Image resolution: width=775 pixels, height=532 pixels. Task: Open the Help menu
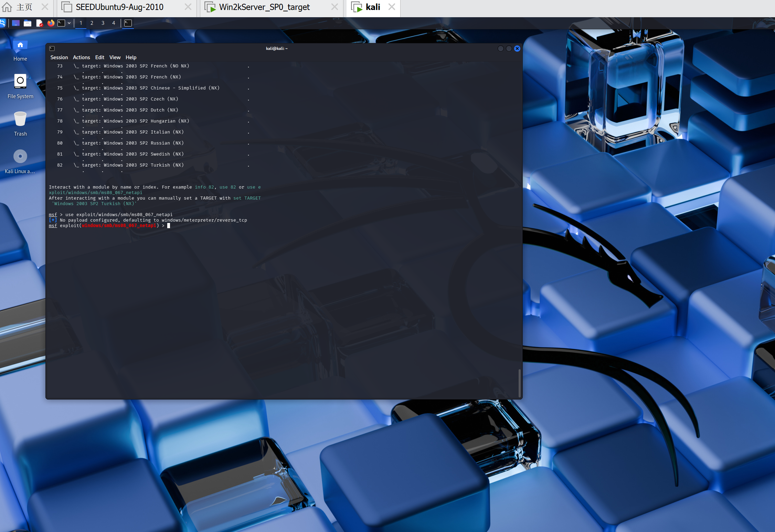coord(131,57)
